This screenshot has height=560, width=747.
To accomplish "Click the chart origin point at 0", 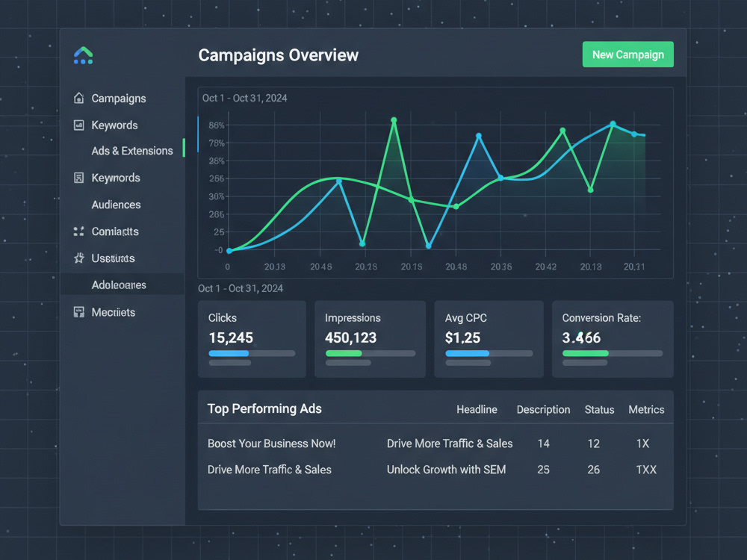I will (x=229, y=250).
